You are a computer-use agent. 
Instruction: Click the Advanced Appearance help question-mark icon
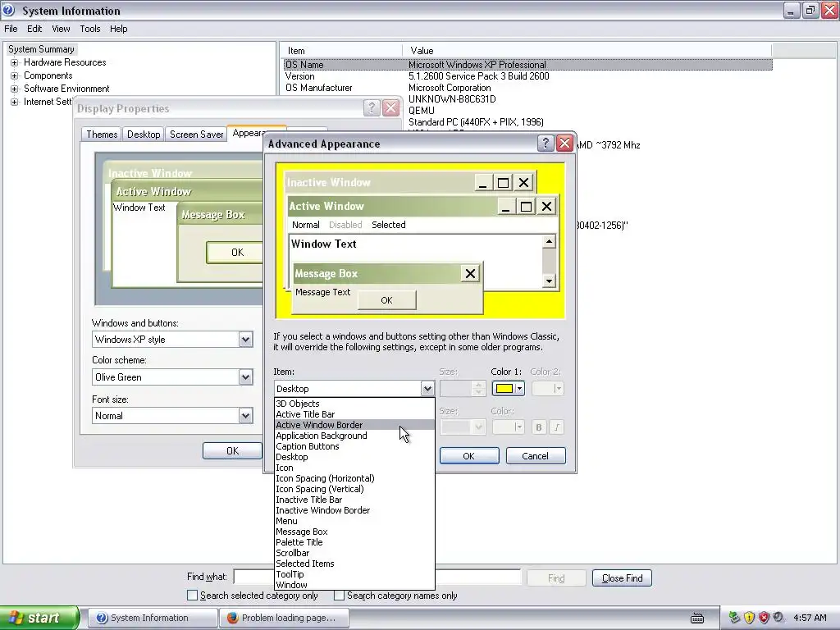point(546,143)
